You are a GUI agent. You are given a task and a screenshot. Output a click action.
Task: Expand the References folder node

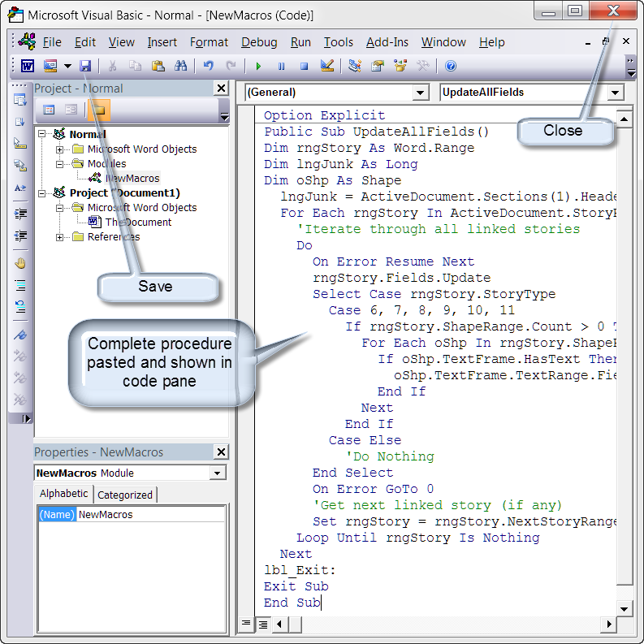tap(60, 237)
